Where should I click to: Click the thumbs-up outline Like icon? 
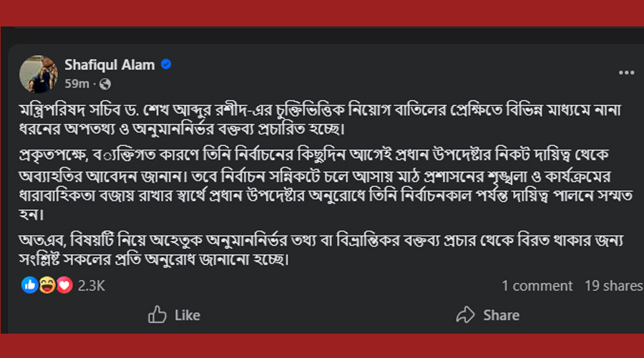(157, 314)
